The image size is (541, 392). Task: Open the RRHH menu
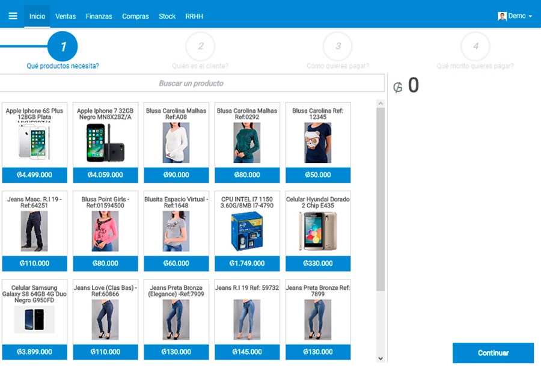194,16
